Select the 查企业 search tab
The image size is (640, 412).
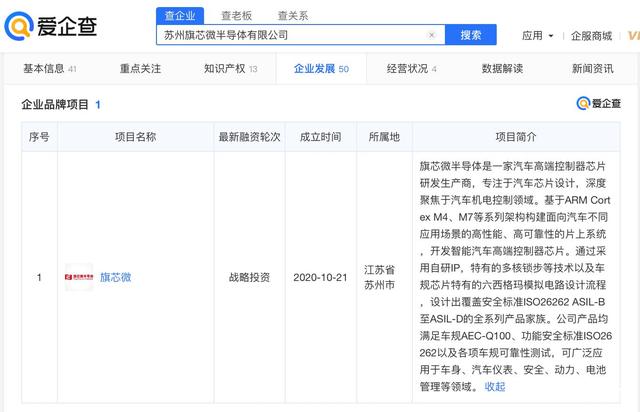[x=180, y=16]
